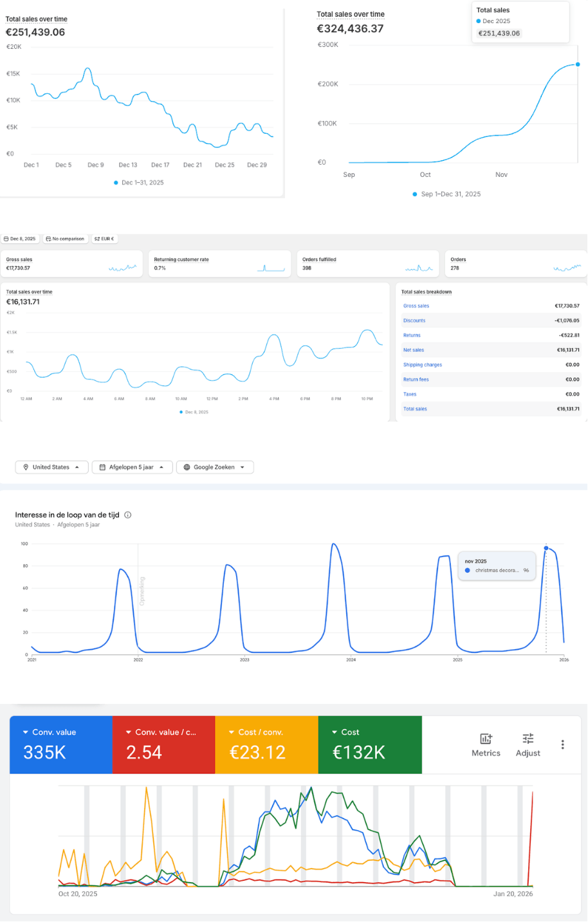Viewport: 588px width, 922px height.
Task: Open the No comparison selector
Action: tap(65, 239)
